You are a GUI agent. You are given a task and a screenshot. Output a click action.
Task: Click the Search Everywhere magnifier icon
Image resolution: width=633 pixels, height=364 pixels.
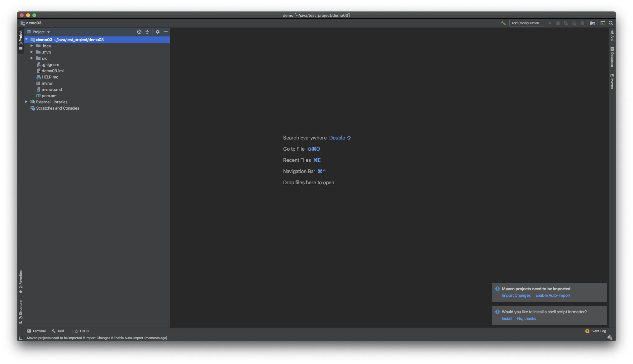click(x=611, y=23)
